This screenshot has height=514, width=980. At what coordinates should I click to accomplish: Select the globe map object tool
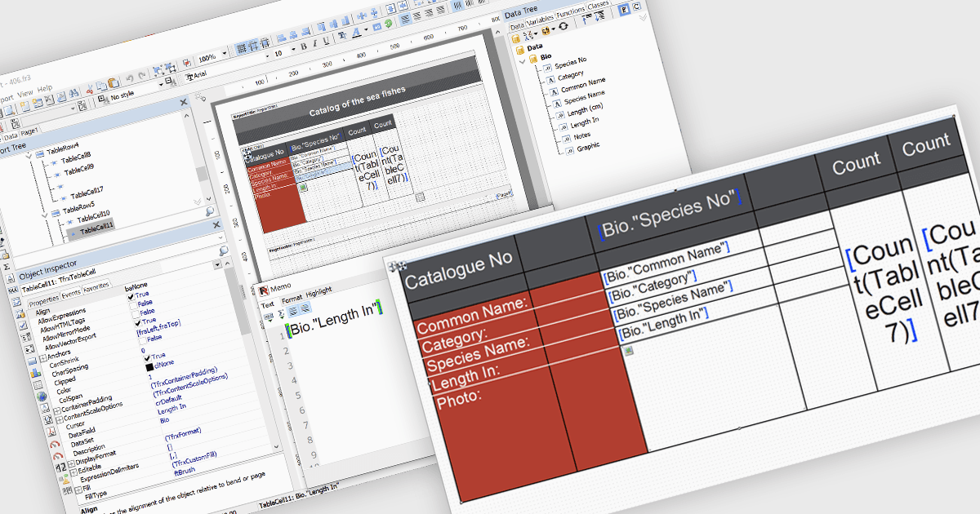(41, 397)
